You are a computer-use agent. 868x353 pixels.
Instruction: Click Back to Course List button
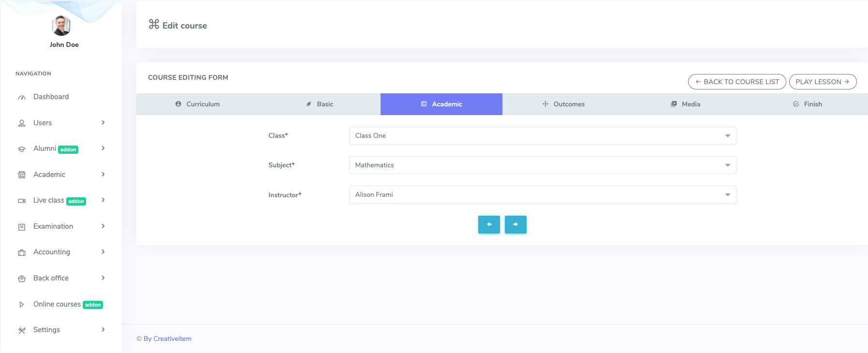tap(736, 82)
